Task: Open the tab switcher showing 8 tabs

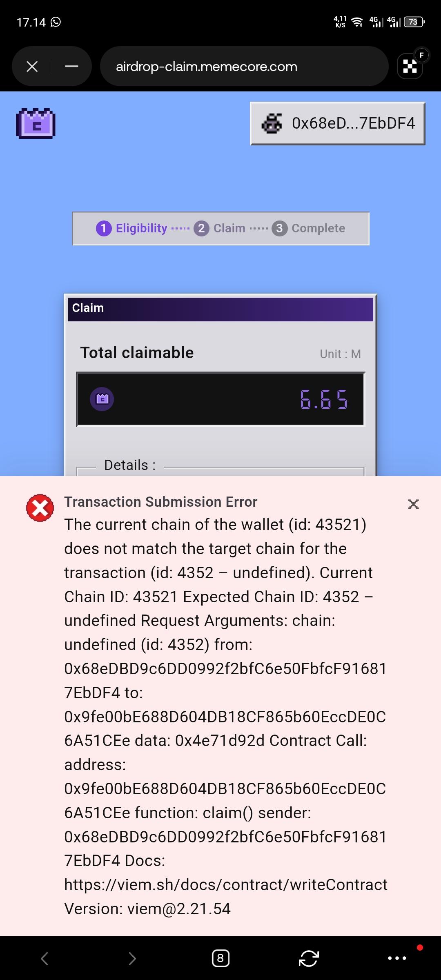Action: pyautogui.click(x=220, y=958)
